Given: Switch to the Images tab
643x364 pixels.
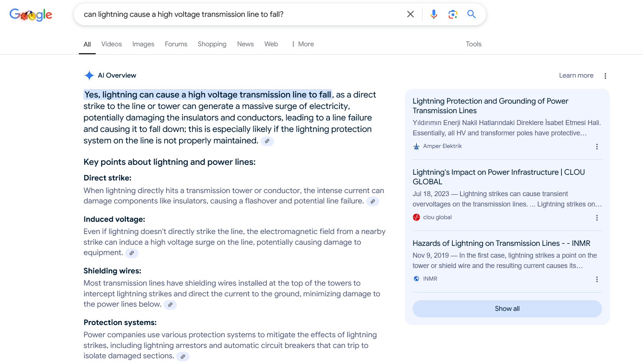Looking at the screenshot, I should point(143,44).
